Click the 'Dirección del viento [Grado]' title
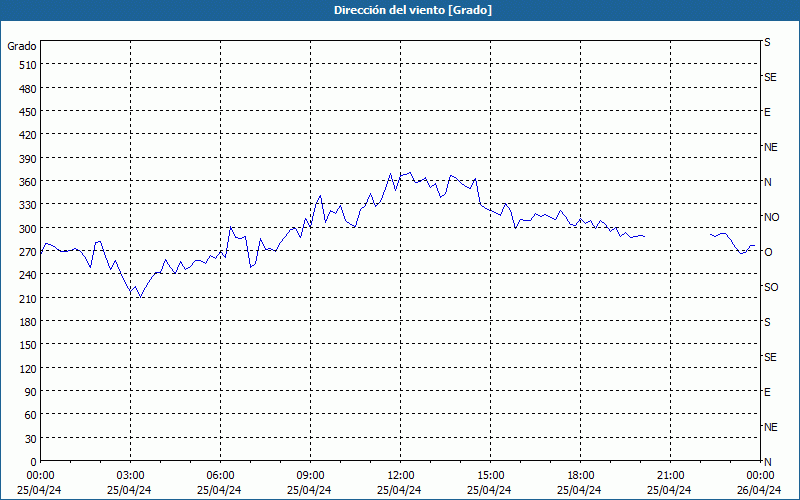 (413, 10)
